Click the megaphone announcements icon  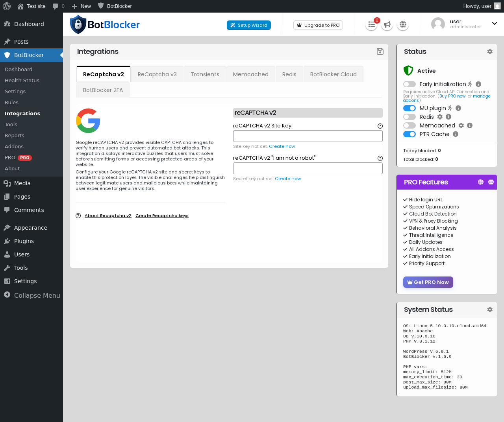pyautogui.click(x=387, y=25)
